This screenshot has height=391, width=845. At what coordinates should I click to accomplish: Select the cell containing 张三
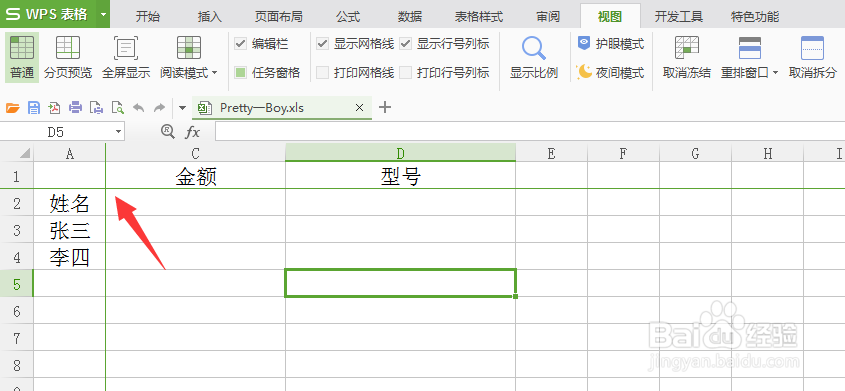tap(70, 230)
